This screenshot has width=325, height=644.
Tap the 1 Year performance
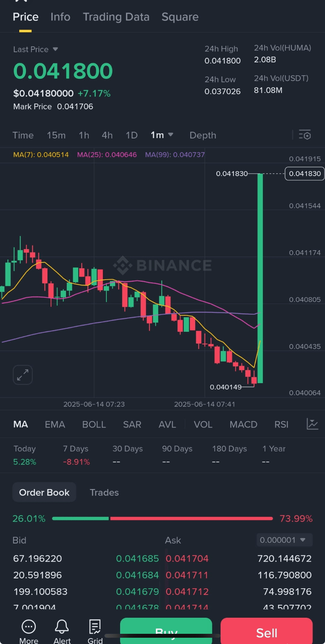click(274, 455)
